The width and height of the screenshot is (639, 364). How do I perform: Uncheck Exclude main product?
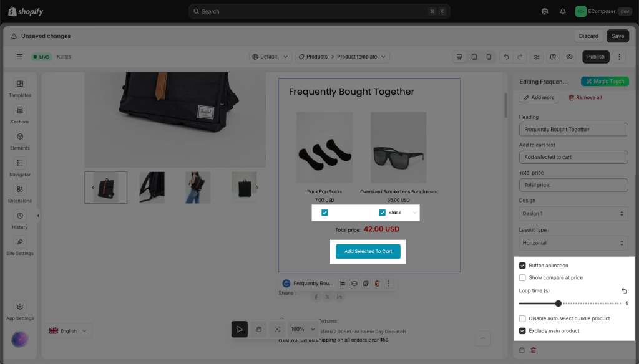click(x=522, y=331)
